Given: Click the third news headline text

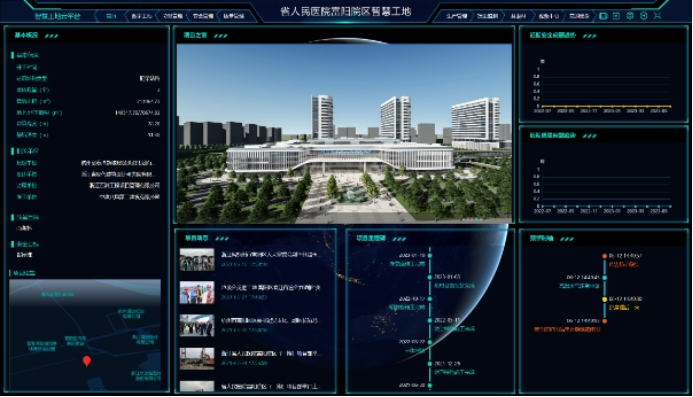Looking at the screenshot, I should (x=270, y=321).
